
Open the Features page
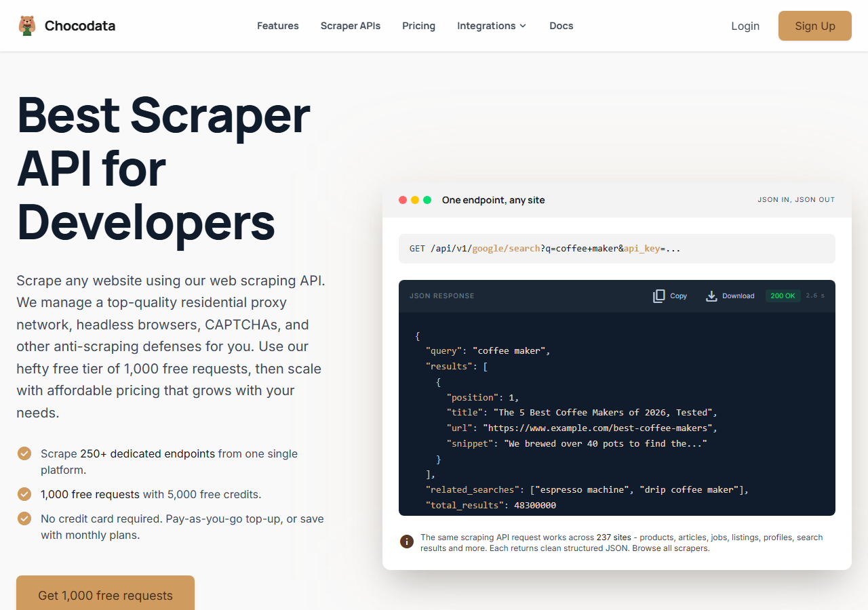[x=278, y=26]
